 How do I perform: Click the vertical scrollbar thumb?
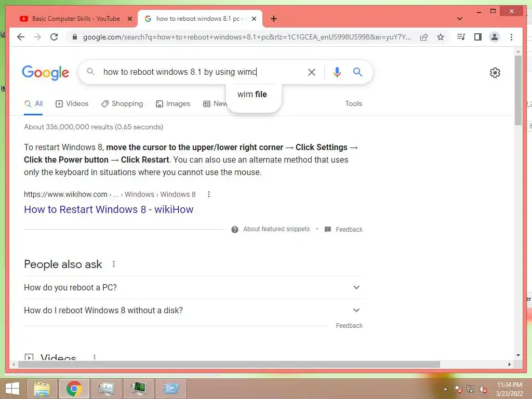pos(518,90)
